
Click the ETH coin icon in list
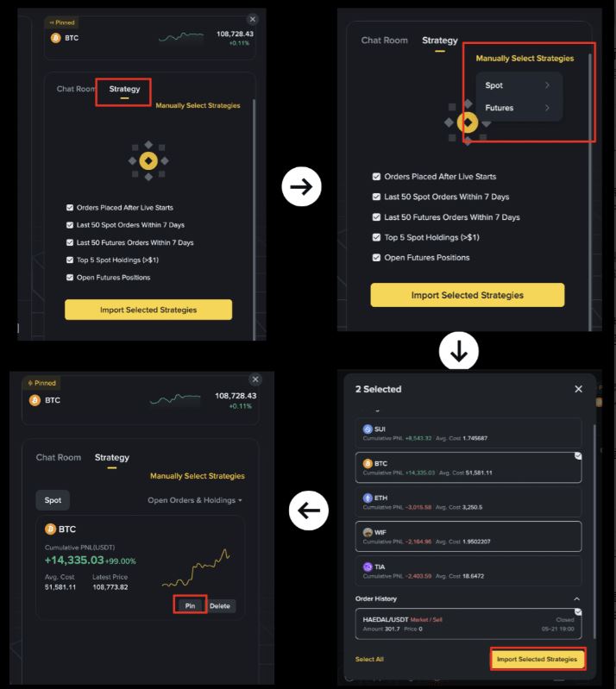coord(368,498)
